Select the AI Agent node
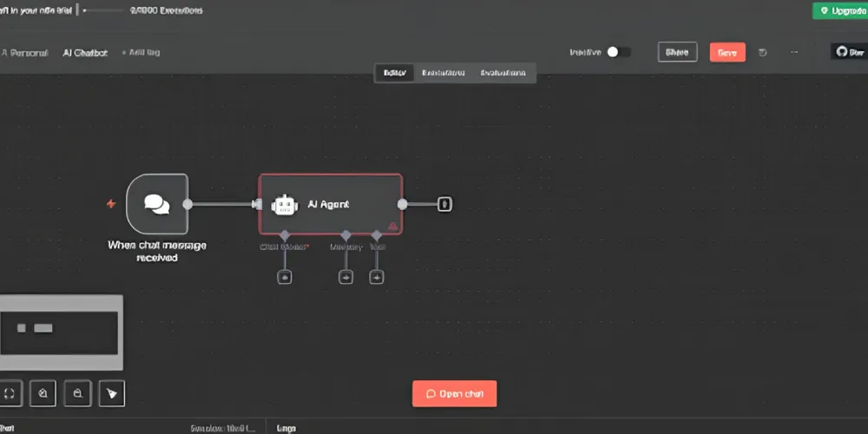Image resolution: width=868 pixels, height=434 pixels. (331, 204)
